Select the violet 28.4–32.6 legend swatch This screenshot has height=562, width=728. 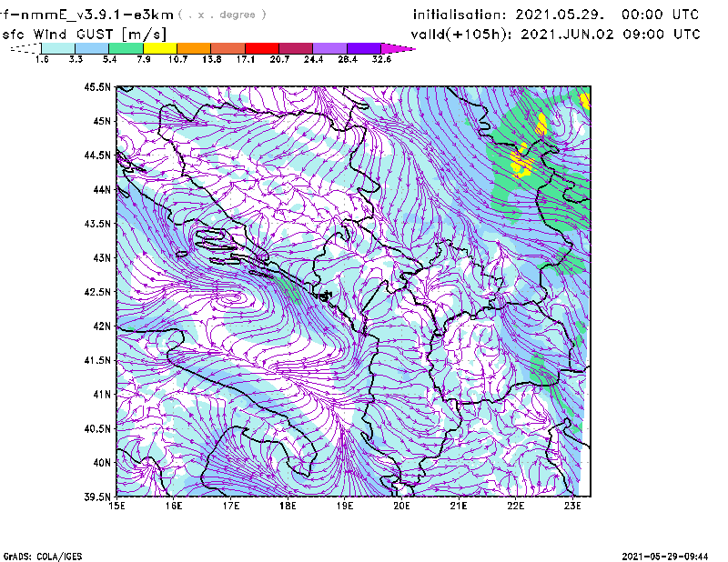click(x=364, y=48)
